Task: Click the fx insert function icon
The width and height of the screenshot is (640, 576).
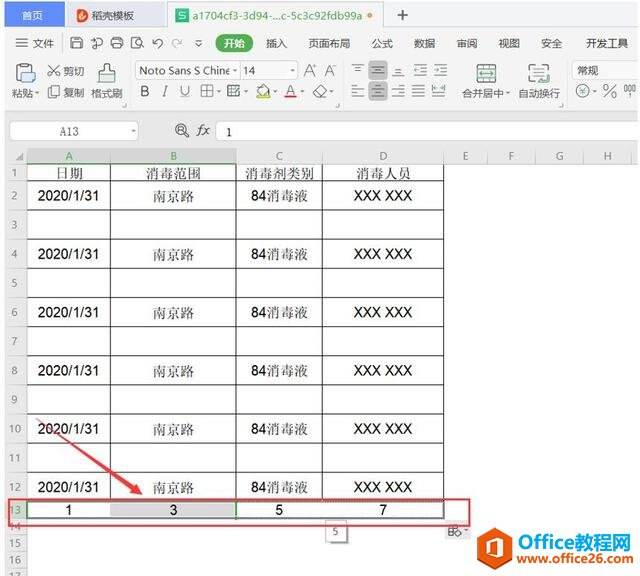Action: 203,131
